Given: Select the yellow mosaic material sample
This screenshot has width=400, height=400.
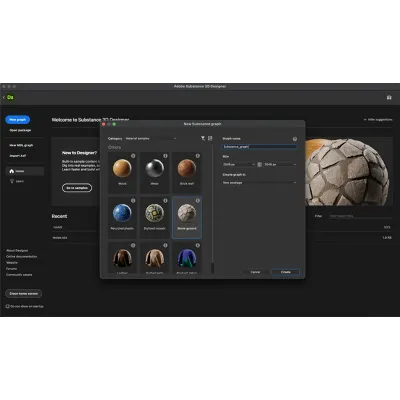Looking at the screenshot, I should coord(154,217).
